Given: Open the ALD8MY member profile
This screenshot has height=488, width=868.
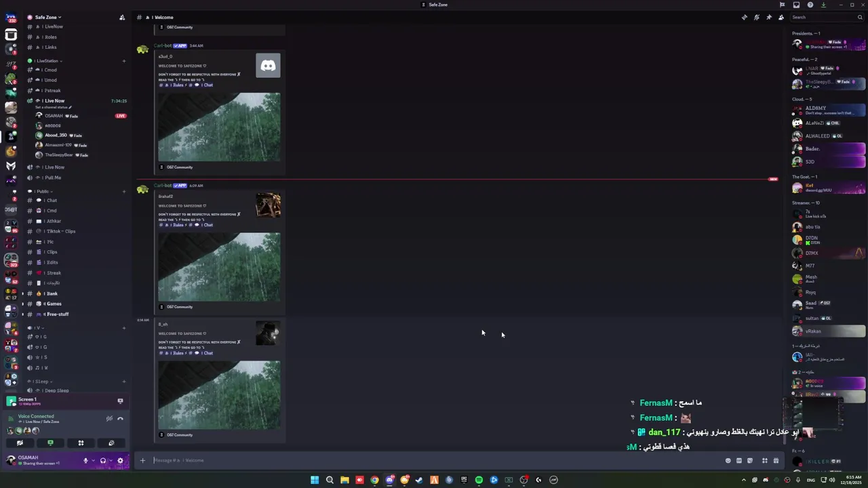Looking at the screenshot, I should [829, 110].
